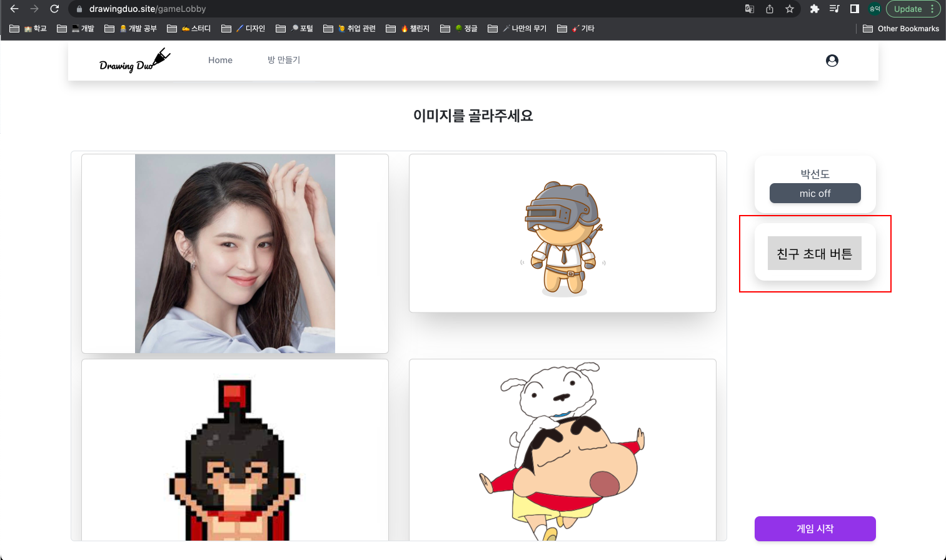This screenshot has width=946, height=560.
Task: Select the Han So-hee portrait image
Action: point(234,253)
